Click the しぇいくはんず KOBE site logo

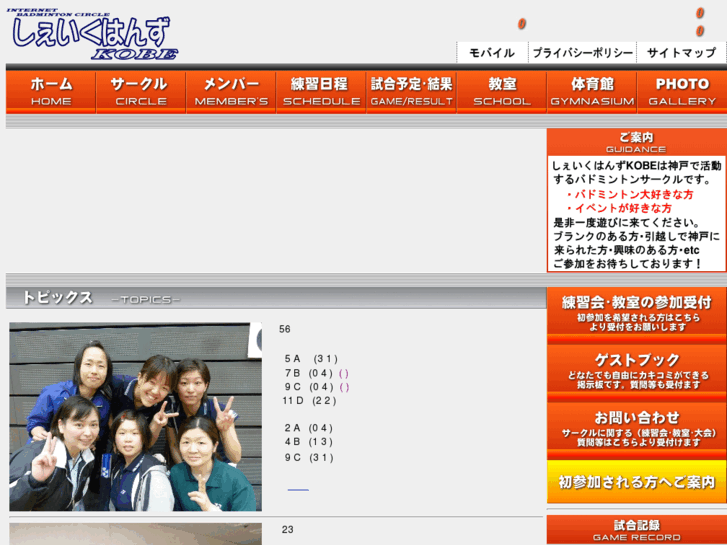[x=92, y=34]
